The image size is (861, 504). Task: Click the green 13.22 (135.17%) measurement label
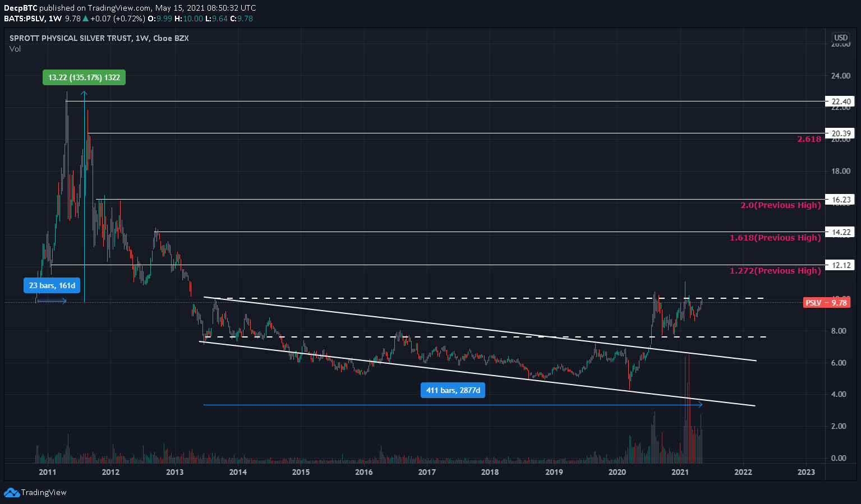84,77
